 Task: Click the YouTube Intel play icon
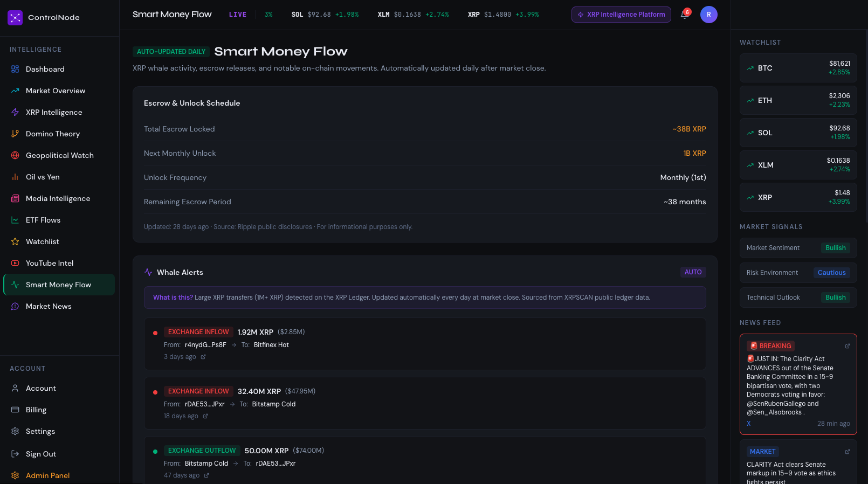click(15, 263)
